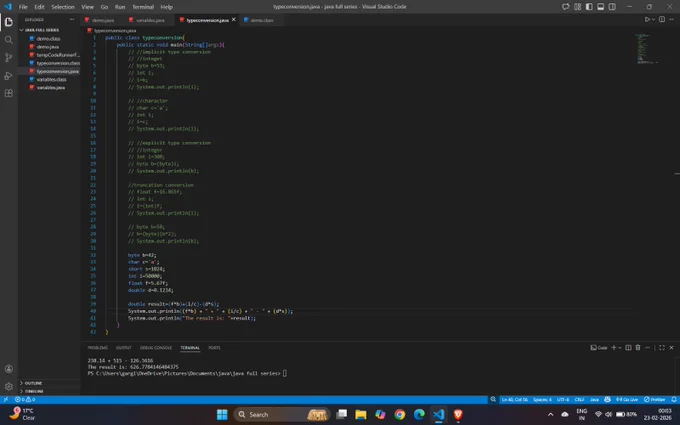Open the Source Control view
The image size is (680, 425).
(9, 57)
